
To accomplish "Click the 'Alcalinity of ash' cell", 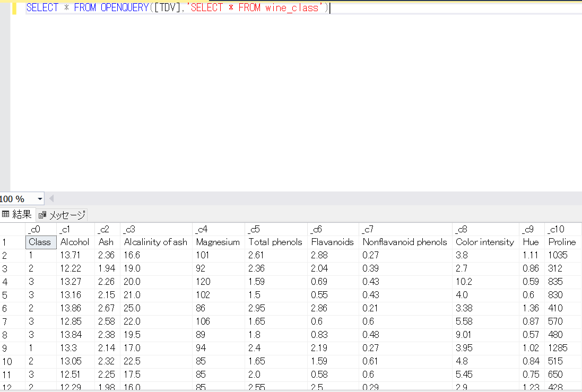I will (x=157, y=242).
